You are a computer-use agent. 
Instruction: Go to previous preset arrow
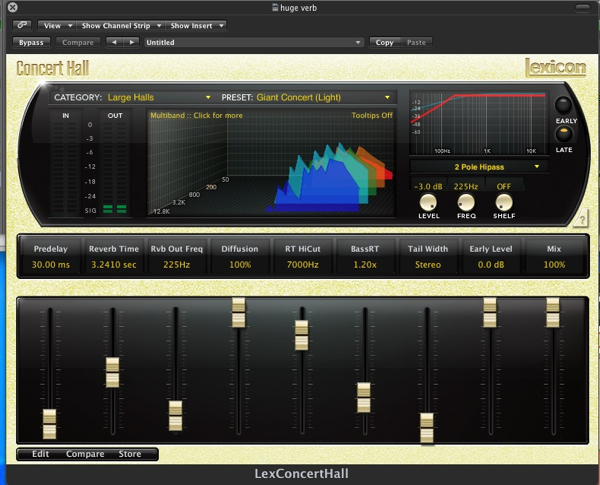click(114, 42)
